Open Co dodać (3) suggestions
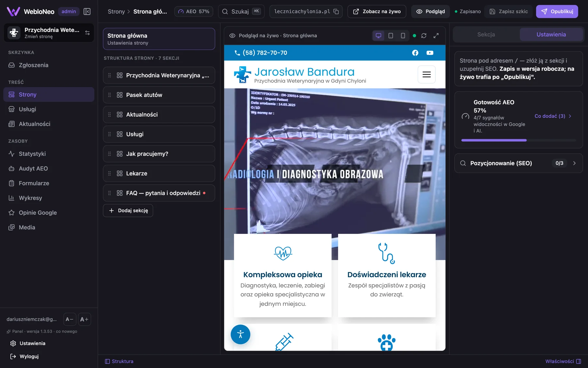The image size is (588, 368). pyautogui.click(x=553, y=116)
